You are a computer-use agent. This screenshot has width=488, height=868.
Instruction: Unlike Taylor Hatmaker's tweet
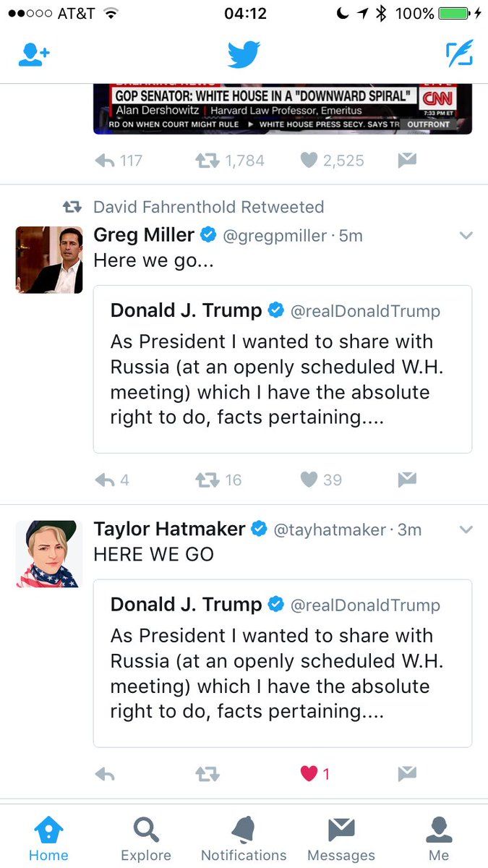[309, 774]
